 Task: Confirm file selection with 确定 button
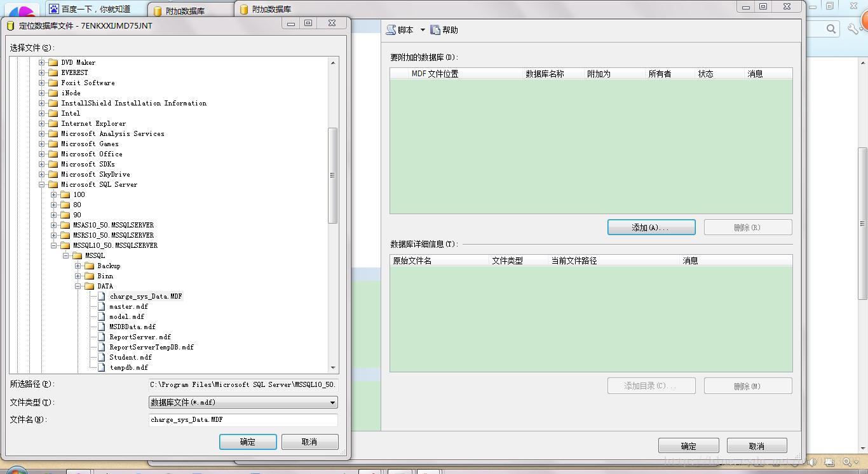click(x=248, y=442)
